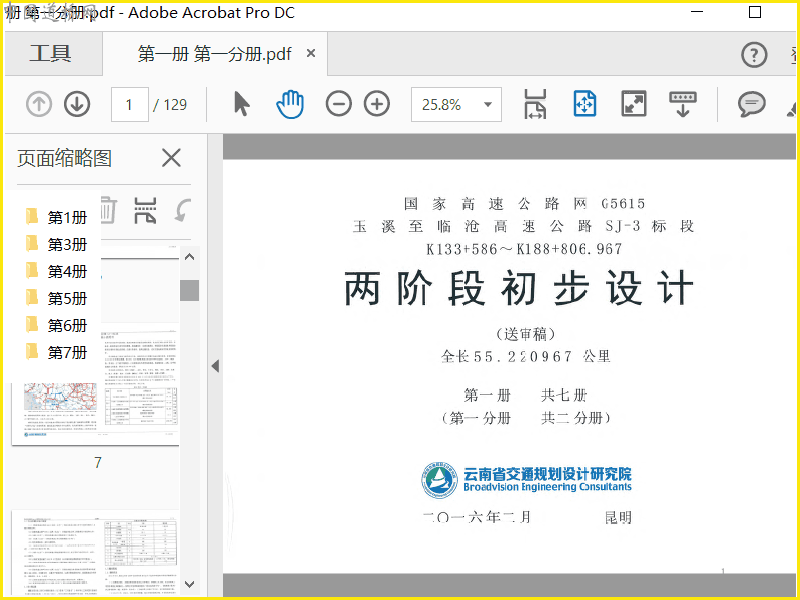Fit page to window width
800x600 pixels.
[535, 104]
